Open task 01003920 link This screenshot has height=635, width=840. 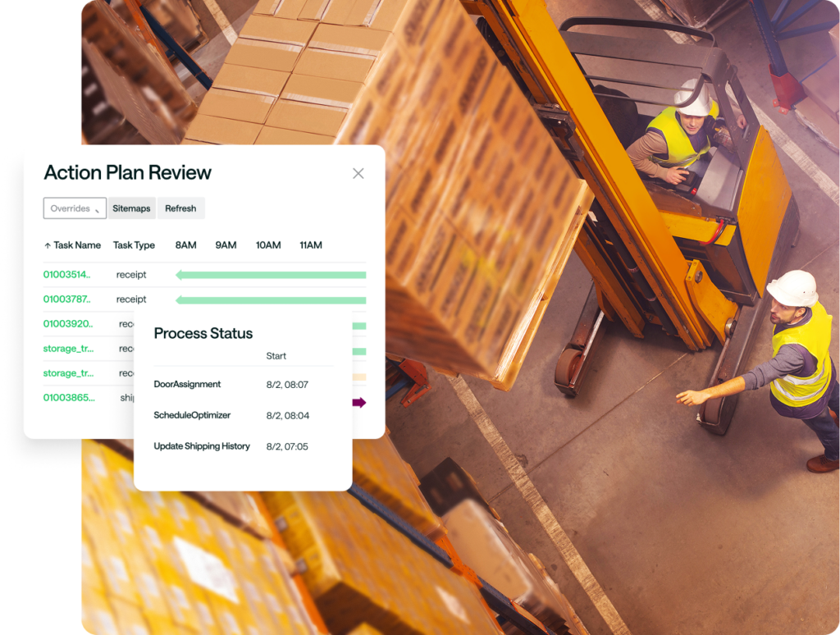point(67,324)
